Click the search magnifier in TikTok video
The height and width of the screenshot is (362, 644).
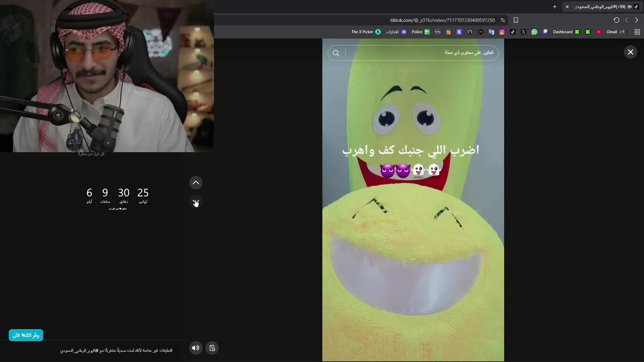coord(336,53)
